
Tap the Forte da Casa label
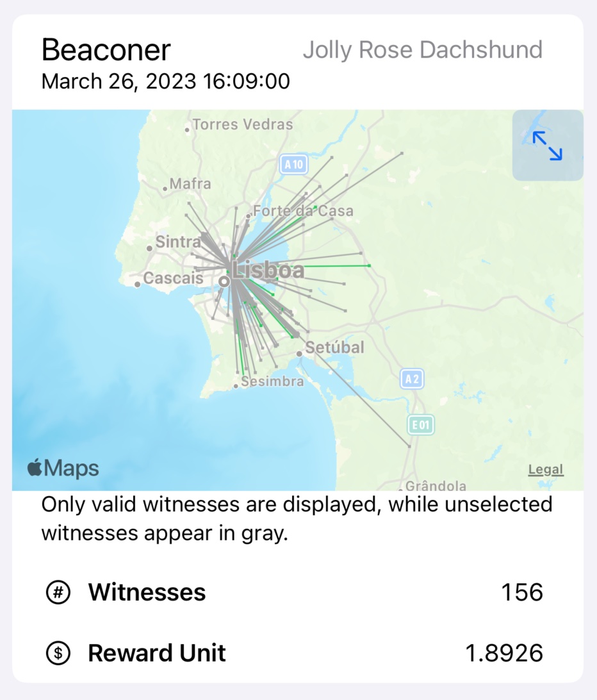pos(304,211)
